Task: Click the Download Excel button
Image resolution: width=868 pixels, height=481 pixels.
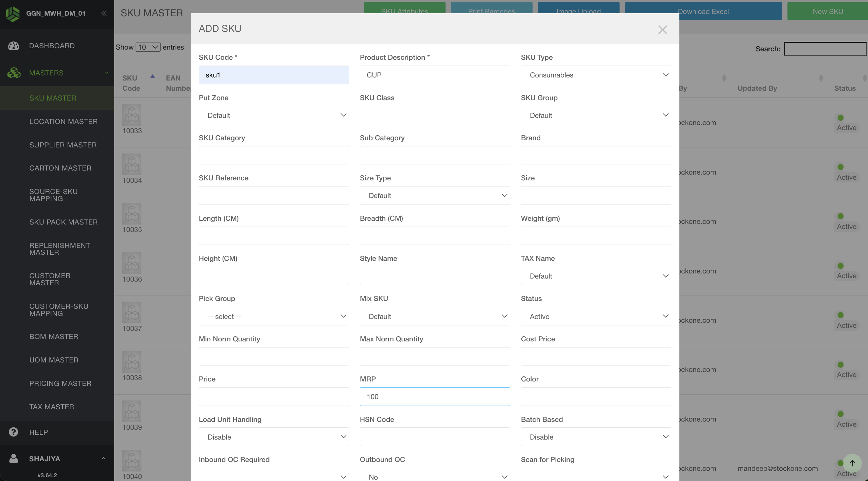Action: [703, 11]
